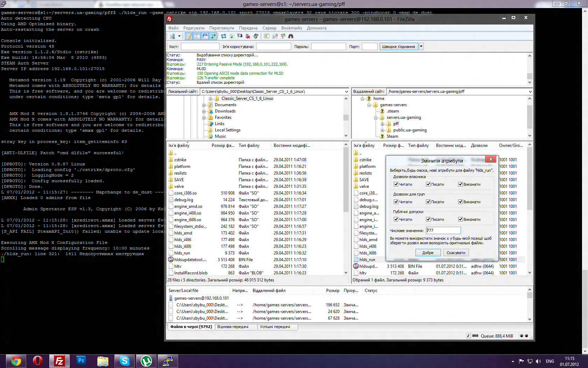
Task: Click the Скасувати button in the dialog
Action: 456,253
